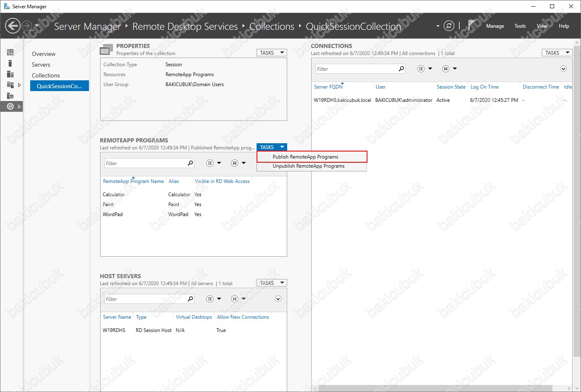Click search magnifier in Connections filter
581x392 pixels.
click(x=401, y=69)
